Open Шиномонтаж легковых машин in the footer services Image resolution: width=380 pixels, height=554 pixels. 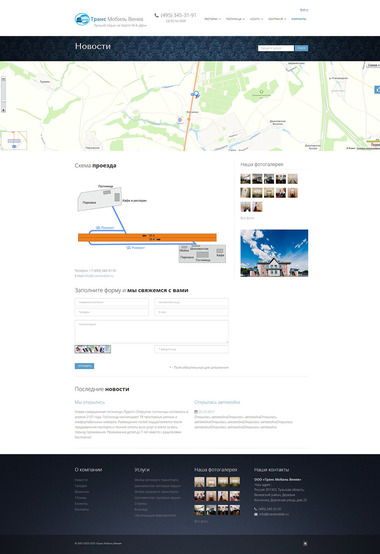pos(158,486)
